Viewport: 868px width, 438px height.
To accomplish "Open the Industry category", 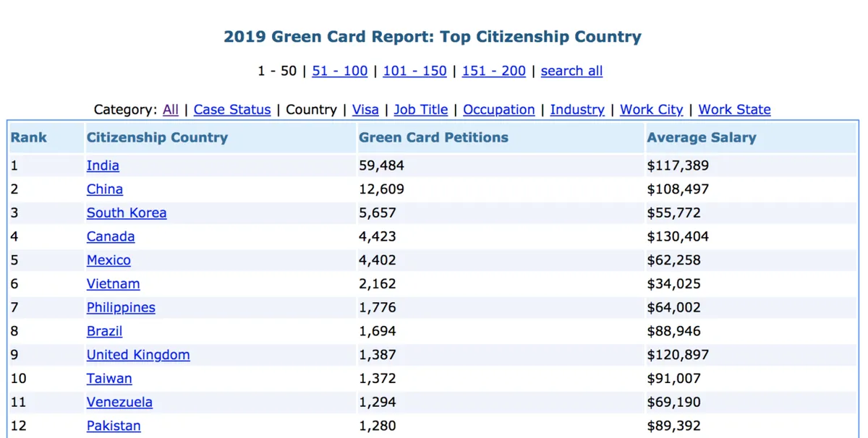I will (577, 110).
